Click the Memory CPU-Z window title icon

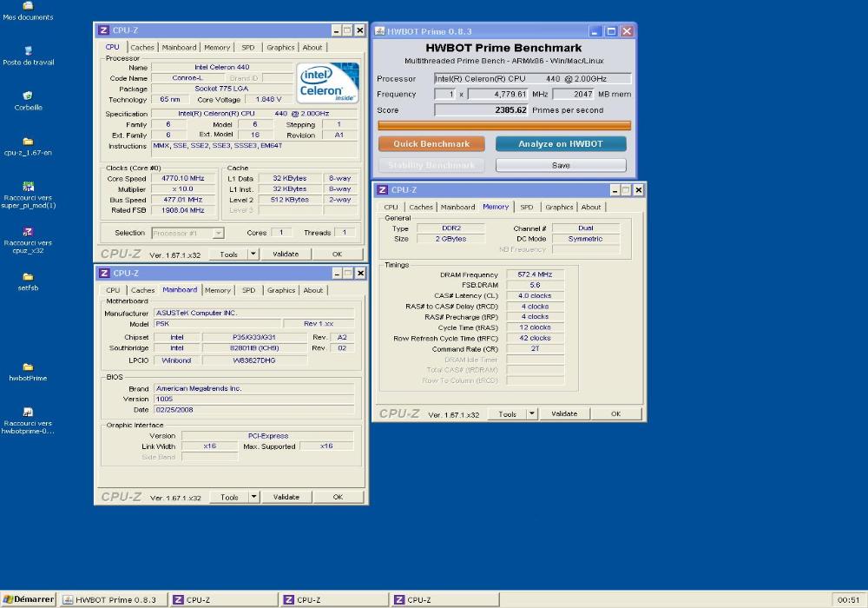coord(382,190)
